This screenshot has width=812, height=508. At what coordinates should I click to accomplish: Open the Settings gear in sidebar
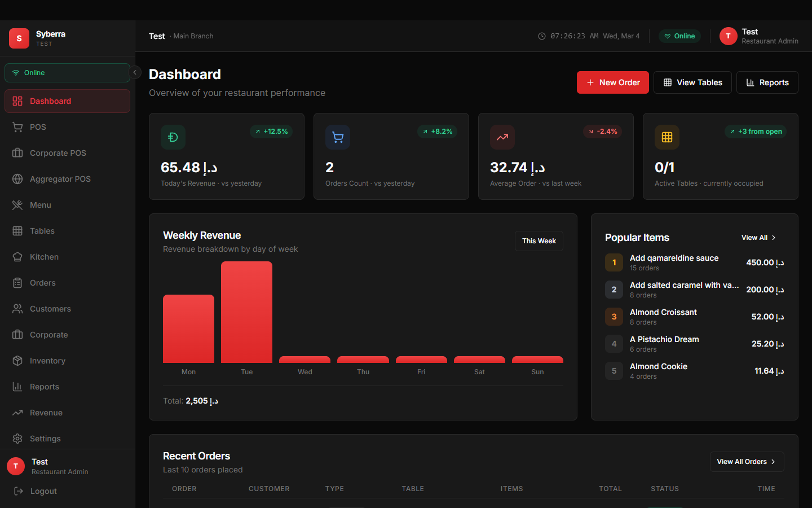(17, 439)
